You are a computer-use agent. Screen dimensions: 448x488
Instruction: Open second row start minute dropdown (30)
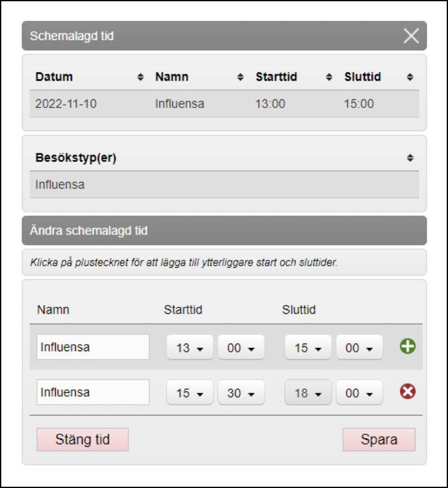click(x=241, y=392)
